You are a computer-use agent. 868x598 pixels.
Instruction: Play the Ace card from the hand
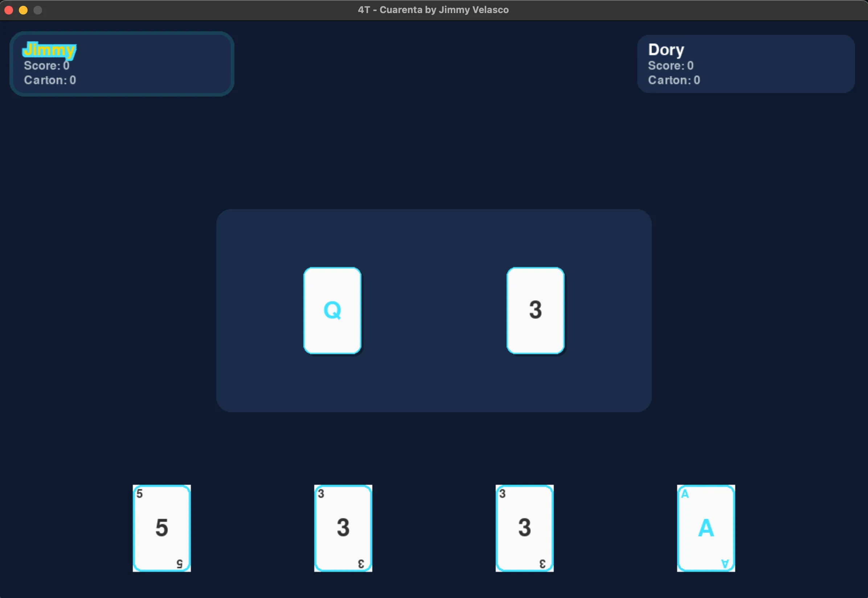706,528
